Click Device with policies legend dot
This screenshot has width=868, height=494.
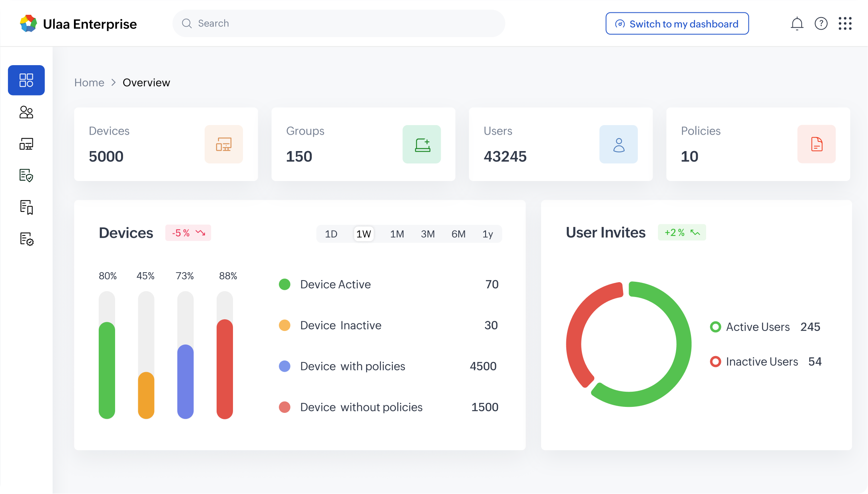[x=285, y=366]
